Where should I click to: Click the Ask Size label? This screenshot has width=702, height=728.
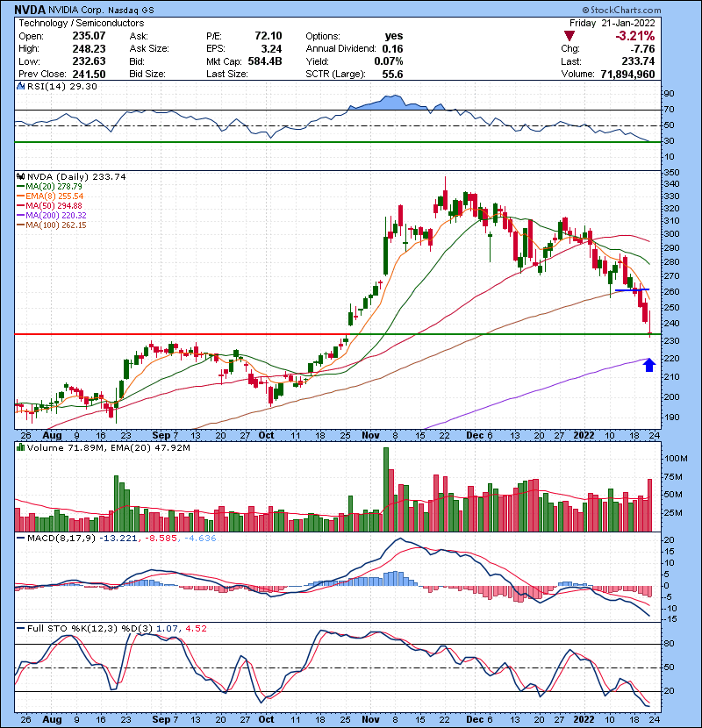pyautogui.click(x=149, y=49)
